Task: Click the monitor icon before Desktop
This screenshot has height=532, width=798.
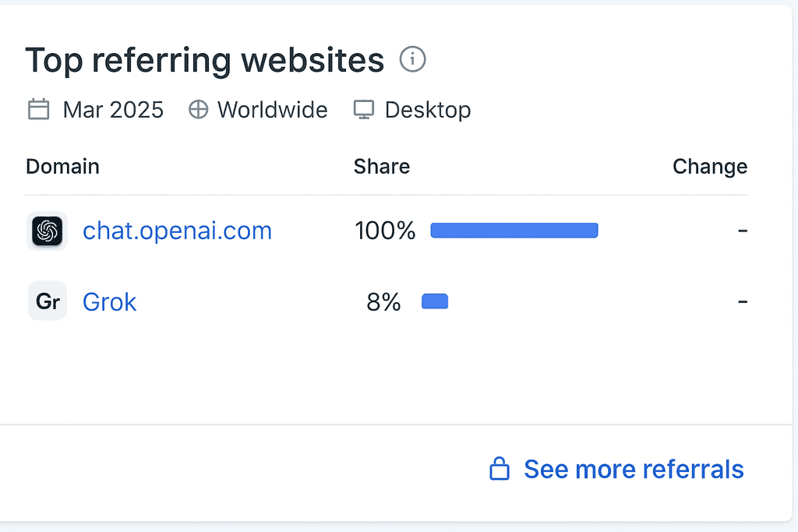Action: pyautogui.click(x=364, y=109)
